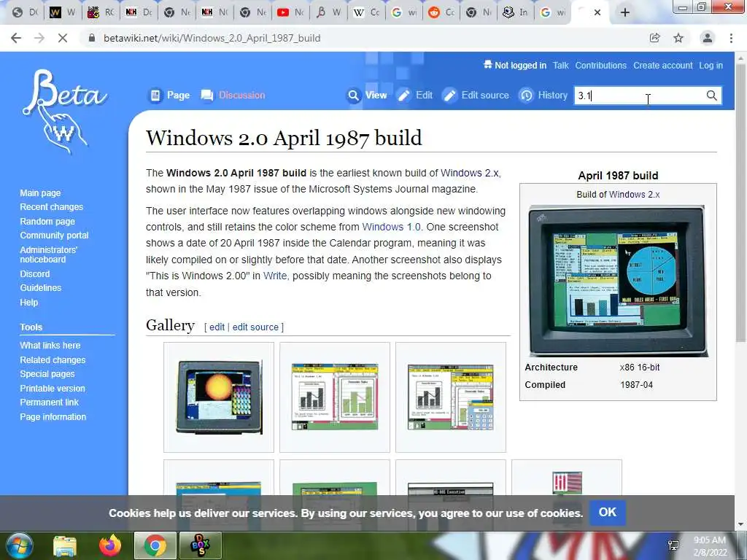Open the gallery thumbnail showing the sun monitor
747x560 pixels.
coord(219,397)
